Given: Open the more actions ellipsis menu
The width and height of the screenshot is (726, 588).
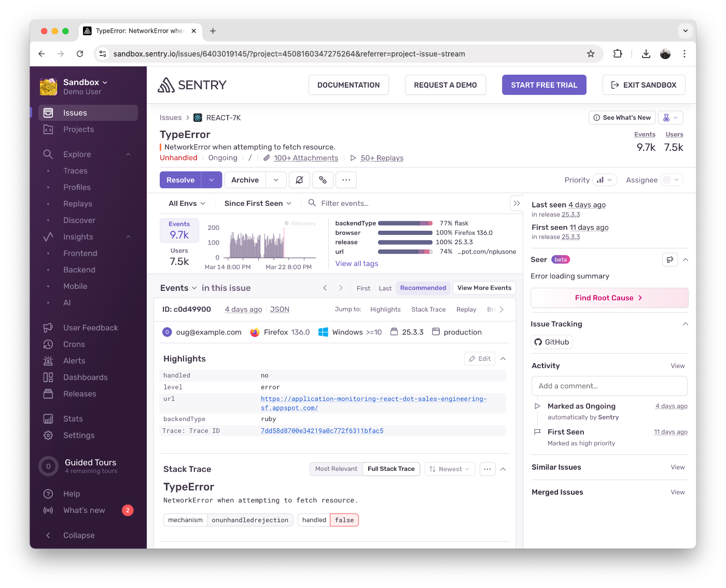Looking at the screenshot, I should [x=346, y=180].
